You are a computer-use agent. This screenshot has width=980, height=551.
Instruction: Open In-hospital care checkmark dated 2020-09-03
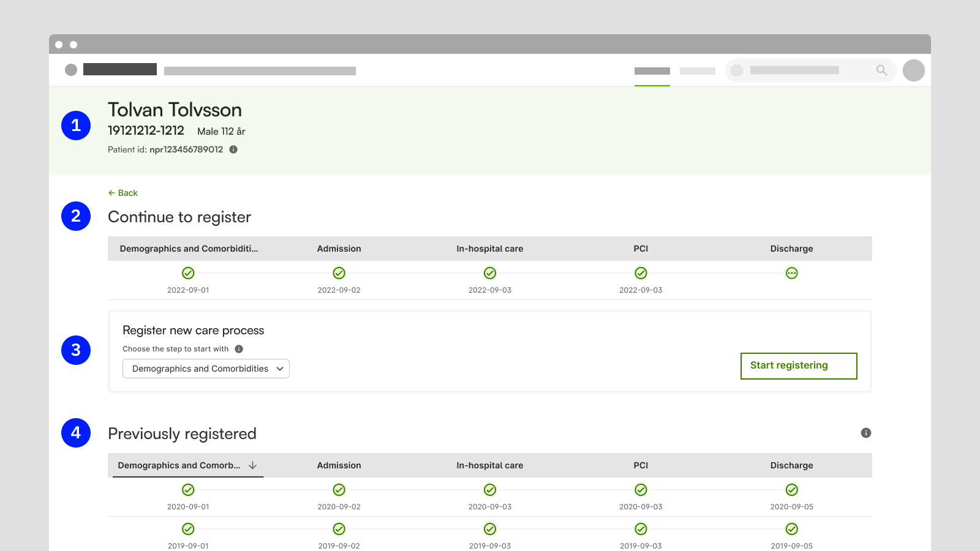pyautogui.click(x=490, y=490)
